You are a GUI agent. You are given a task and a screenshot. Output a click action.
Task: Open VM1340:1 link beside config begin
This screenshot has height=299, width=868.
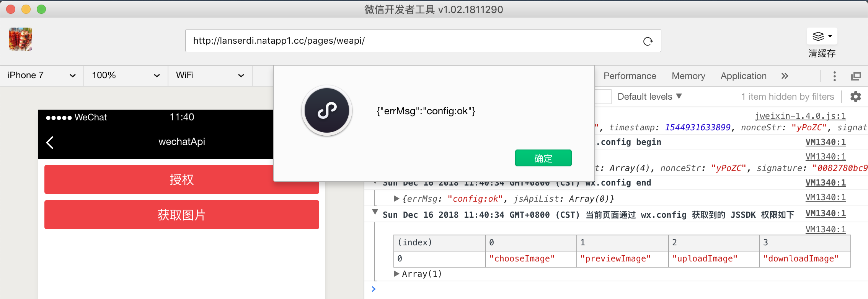[826, 142]
